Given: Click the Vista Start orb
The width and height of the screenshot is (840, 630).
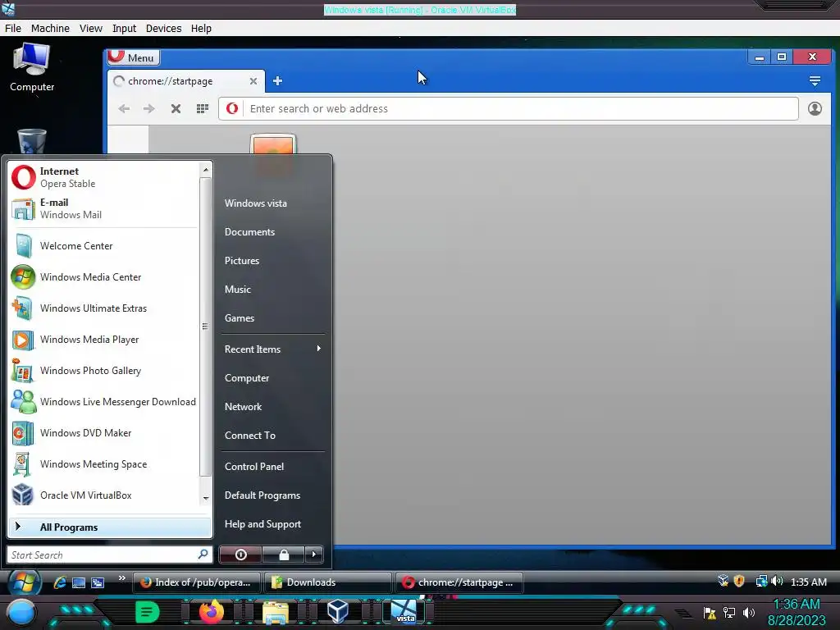Looking at the screenshot, I should coord(24,582).
